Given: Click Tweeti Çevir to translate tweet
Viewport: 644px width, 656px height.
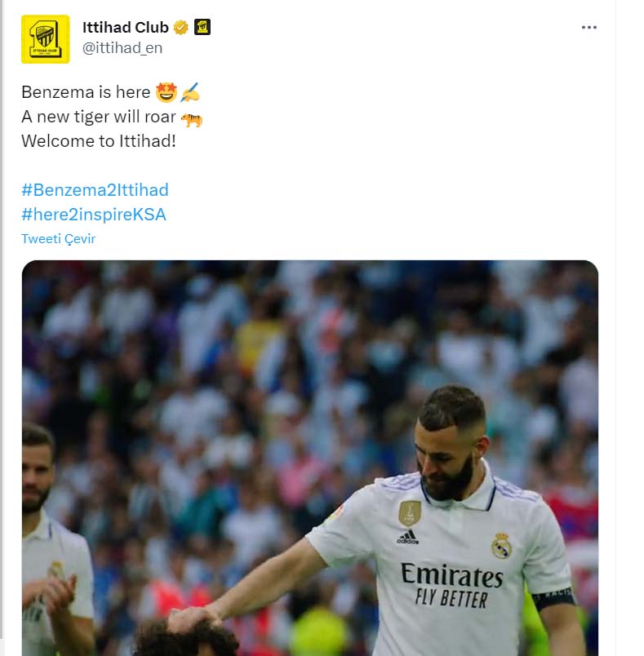Looking at the screenshot, I should click(x=59, y=238).
